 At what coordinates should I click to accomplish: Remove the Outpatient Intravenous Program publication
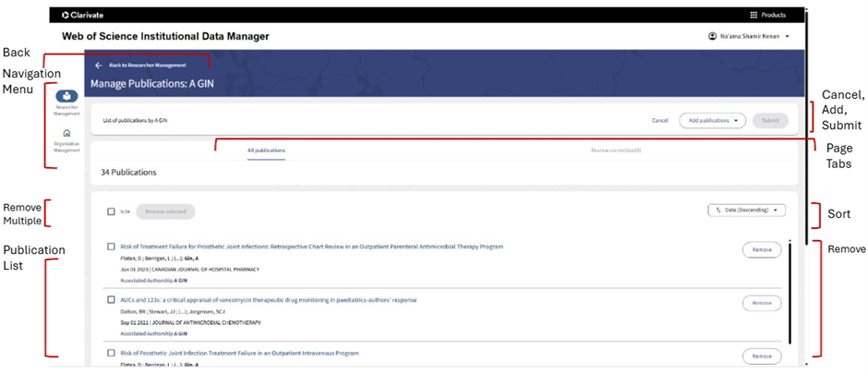click(x=762, y=356)
